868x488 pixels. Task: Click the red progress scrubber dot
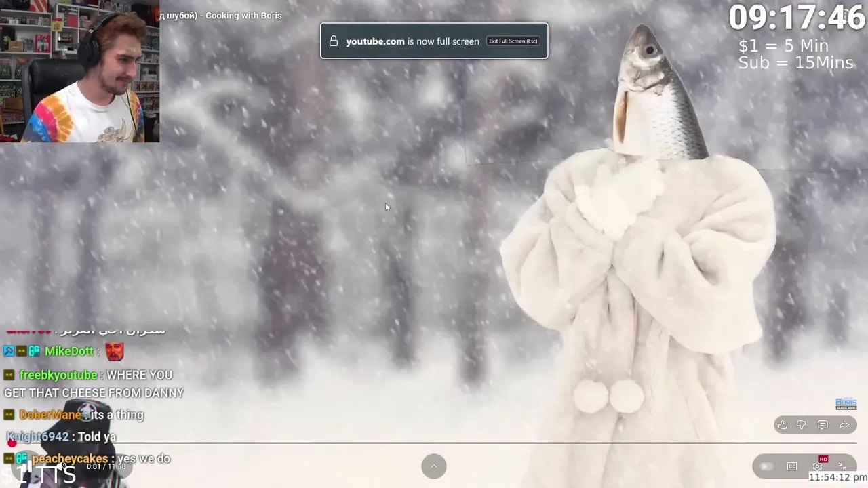(x=12, y=443)
